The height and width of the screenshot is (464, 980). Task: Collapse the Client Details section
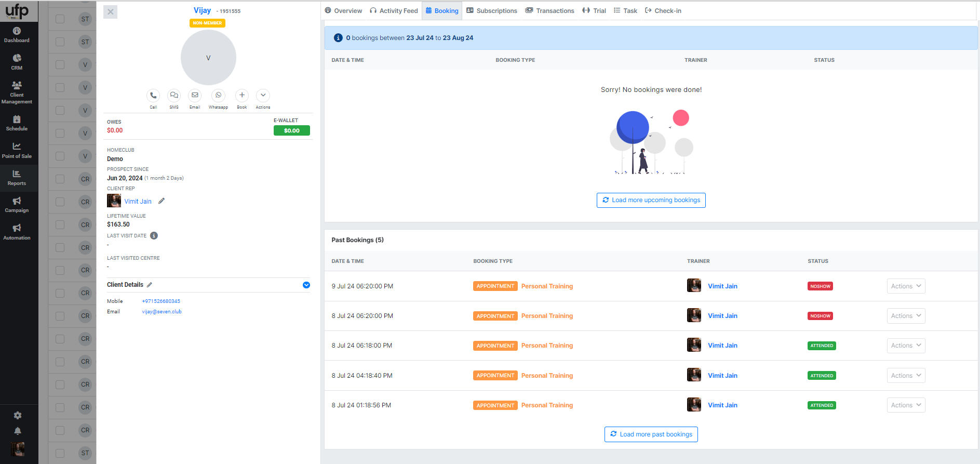point(306,285)
